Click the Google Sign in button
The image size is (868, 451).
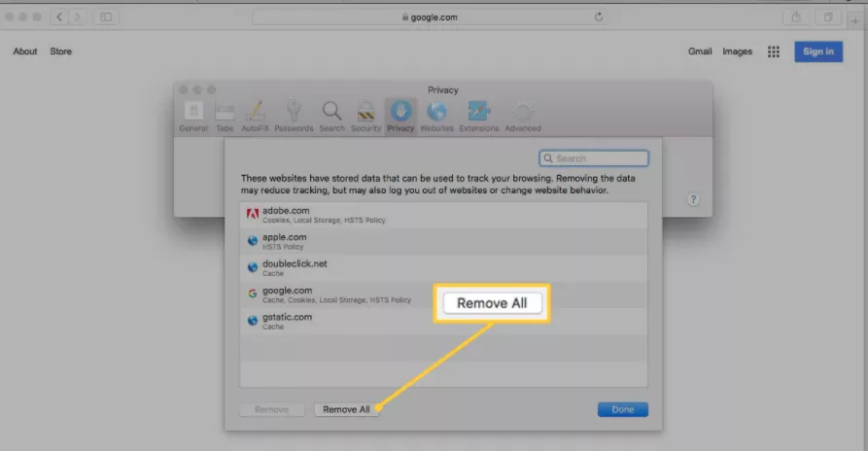[x=818, y=52]
